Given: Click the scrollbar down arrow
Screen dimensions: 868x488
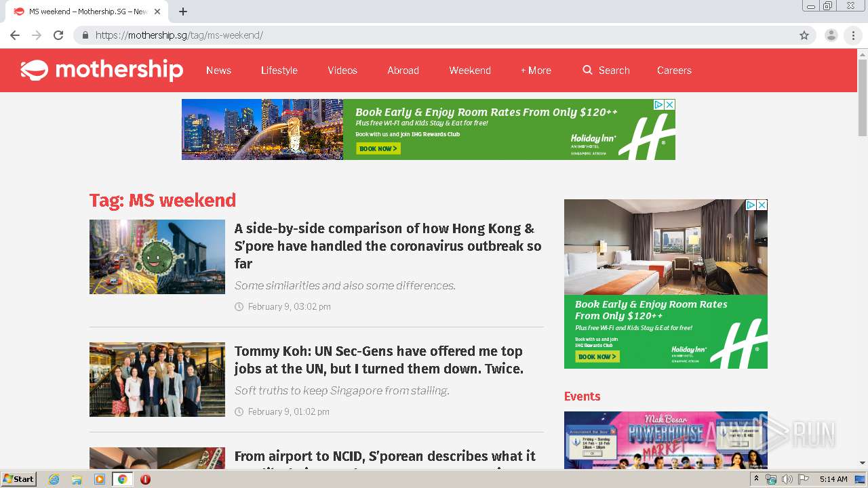Looking at the screenshot, I should tap(863, 463).
